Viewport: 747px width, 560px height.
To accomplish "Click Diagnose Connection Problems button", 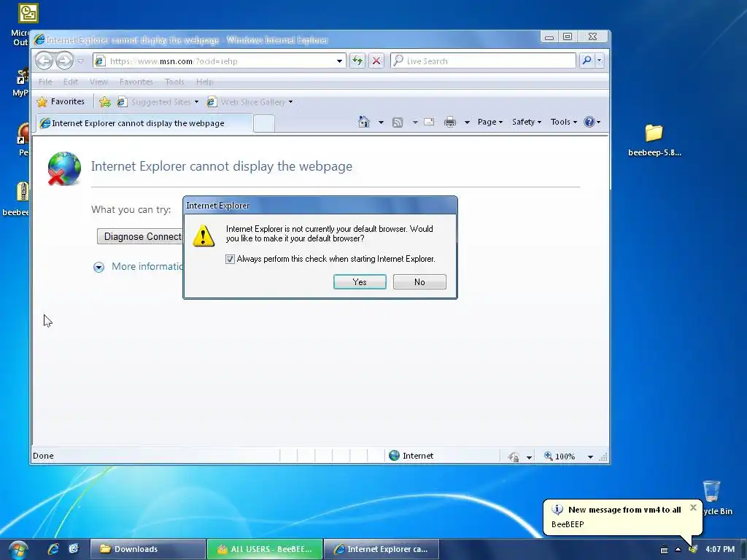I will (140, 237).
